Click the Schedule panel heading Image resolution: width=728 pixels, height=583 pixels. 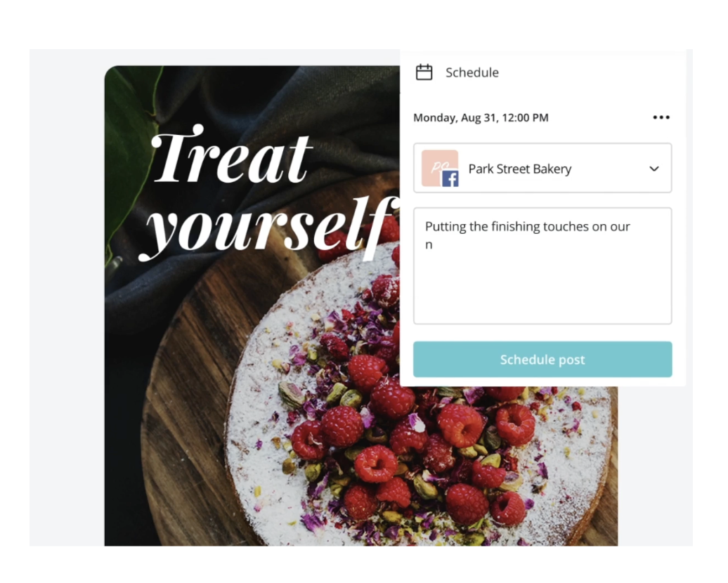point(472,72)
